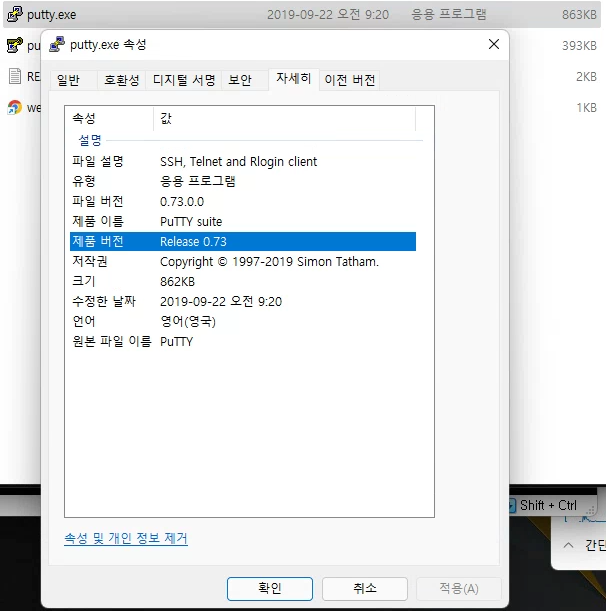Open the 이전 버전 tab

[350, 80]
